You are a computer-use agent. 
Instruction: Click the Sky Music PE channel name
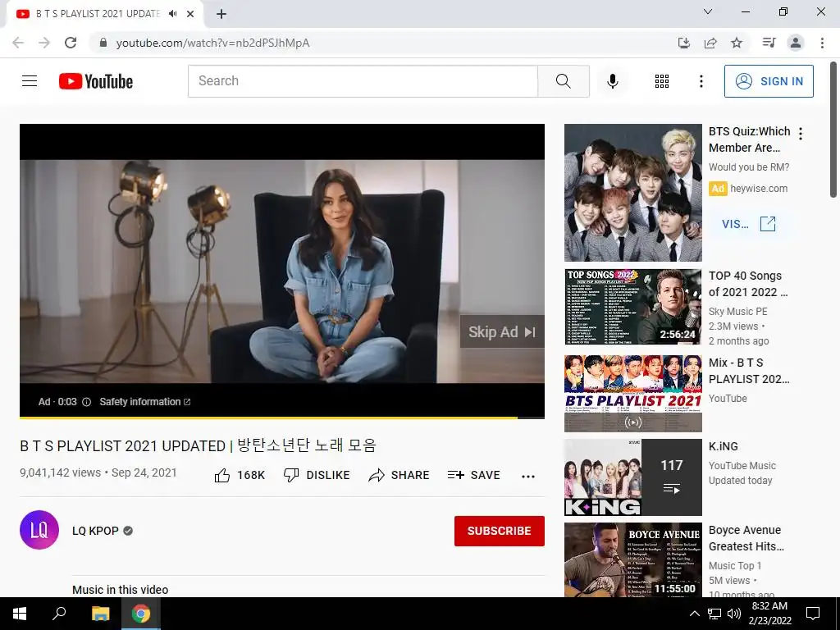[x=737, y=311]
